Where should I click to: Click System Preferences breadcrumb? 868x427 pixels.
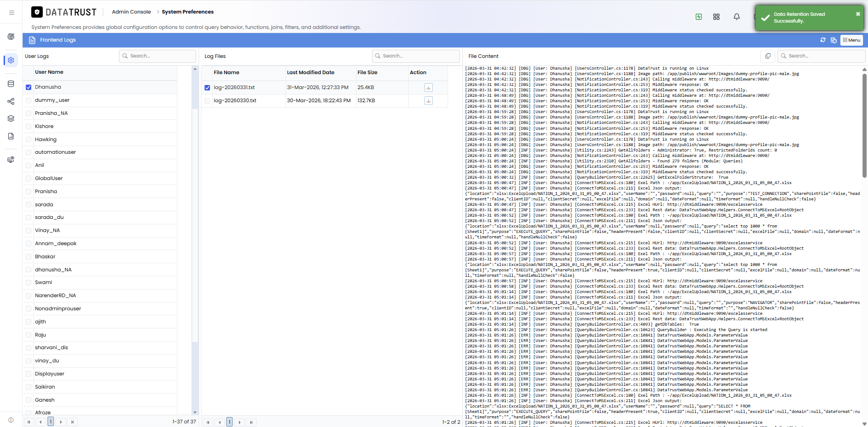(x=188, y=12)
